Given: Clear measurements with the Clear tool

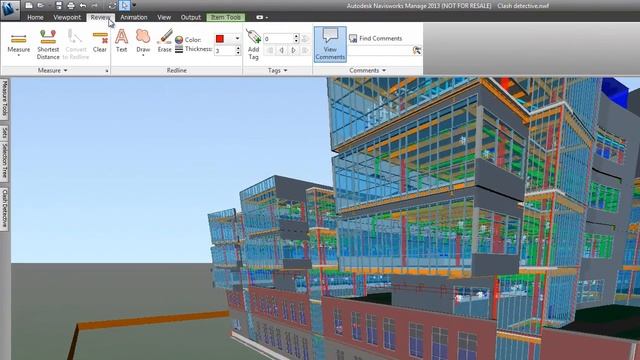Looking at the screenshot, I should tap(100, 41).
